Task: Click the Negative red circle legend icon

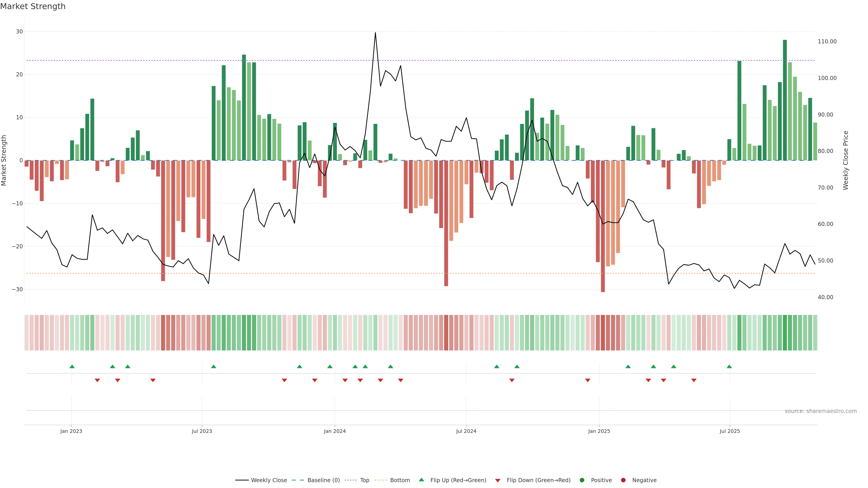Action: point(623,480)
